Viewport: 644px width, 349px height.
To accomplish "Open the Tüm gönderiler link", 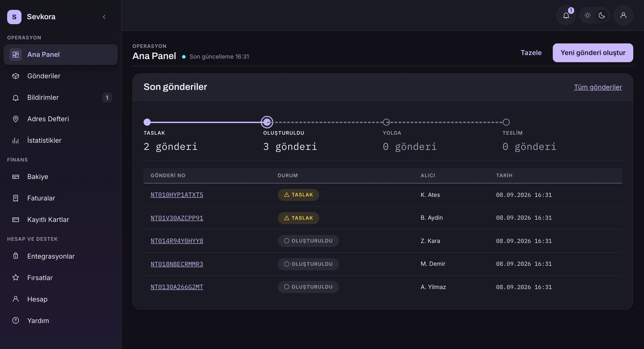I will [598, 87].
